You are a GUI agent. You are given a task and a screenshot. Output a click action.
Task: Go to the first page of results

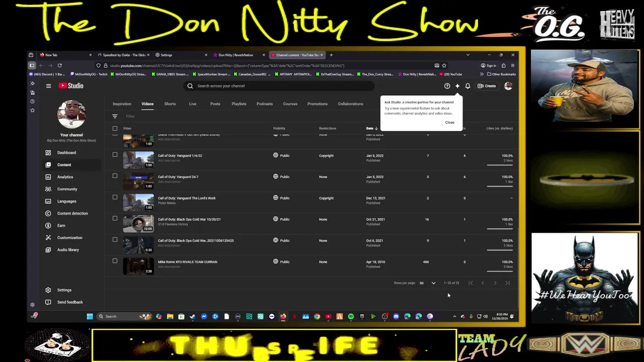(x=470, y=283)
